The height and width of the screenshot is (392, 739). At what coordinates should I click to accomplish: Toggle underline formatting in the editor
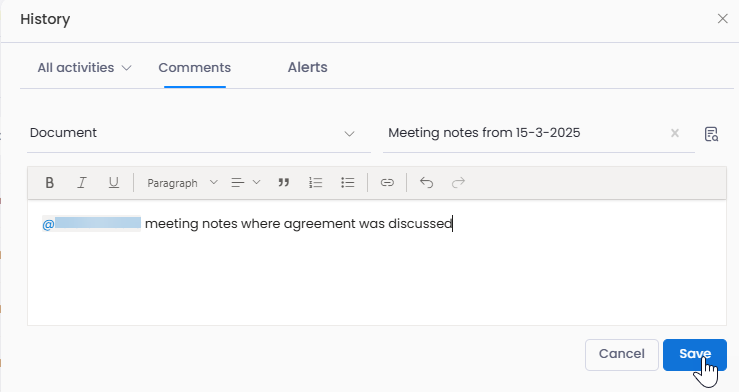click(114, 182)
